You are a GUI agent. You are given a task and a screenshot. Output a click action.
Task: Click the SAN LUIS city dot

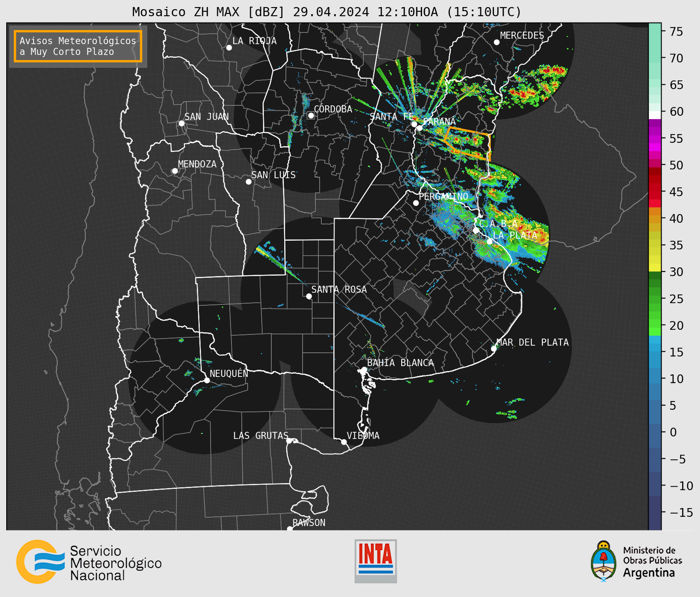[249, 182]
